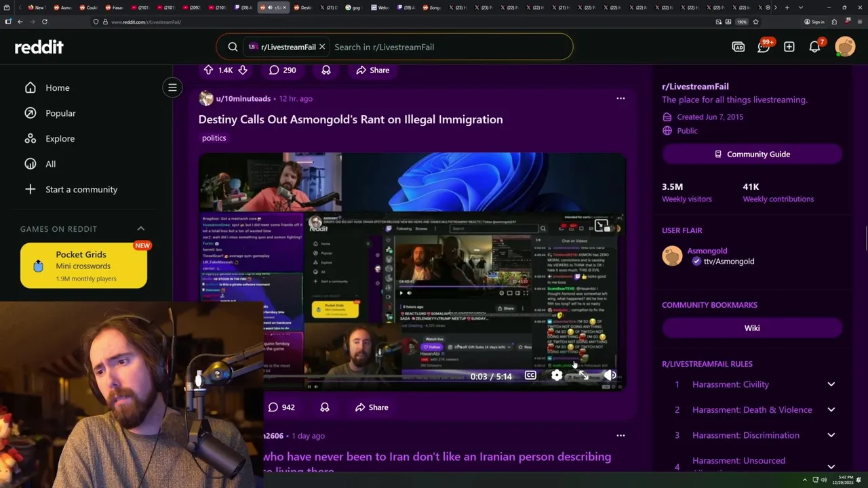Bookmark this page with star icon
Screen dimensions: 868x488
(x=755, y=22)
